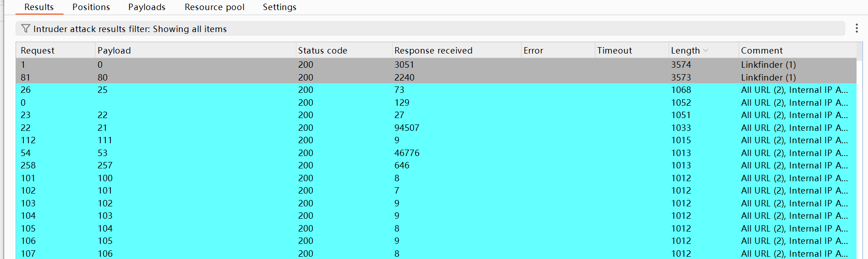This screenshot has height=259, width=868.
Task: Select the row with payload 80
Action: [x=436, y=77]
